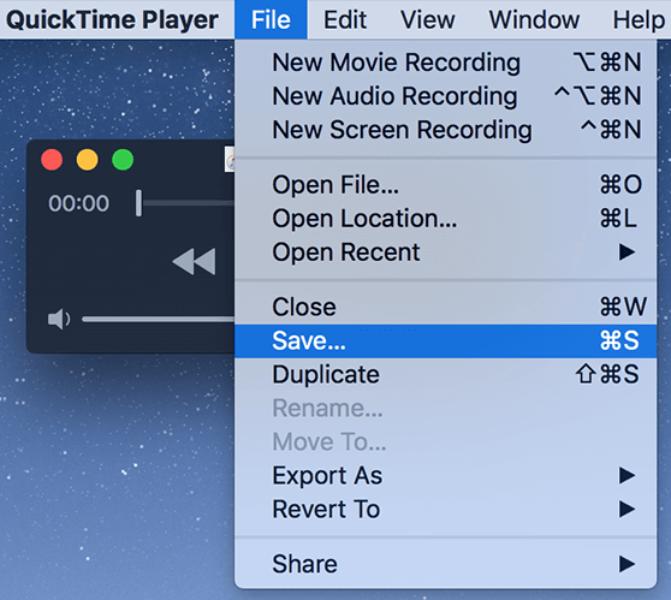Select Open File… menu item

pos(445,185)
